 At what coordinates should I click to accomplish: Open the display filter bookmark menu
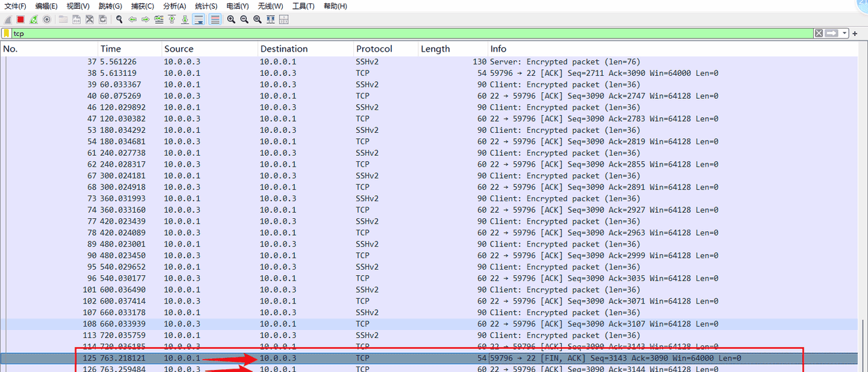click(x=6, y=33)
